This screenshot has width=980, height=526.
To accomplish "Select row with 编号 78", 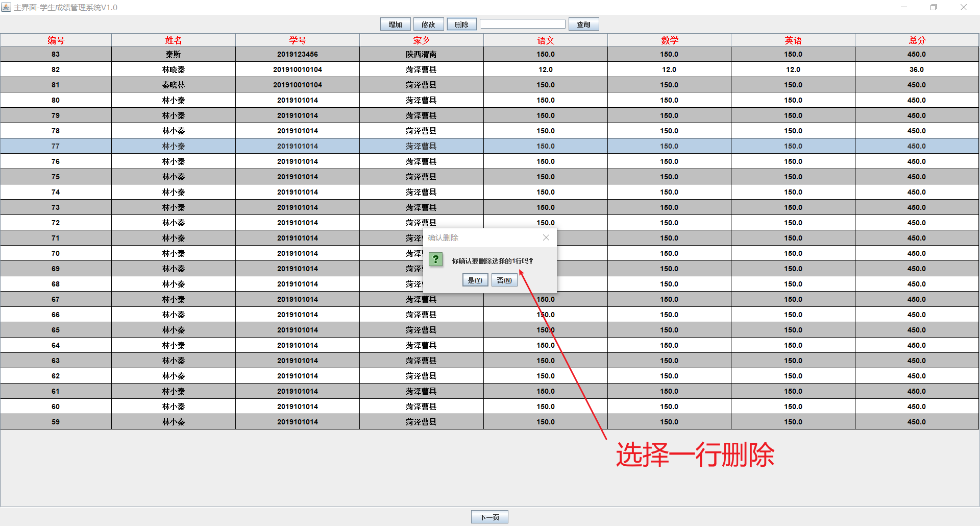I will tap(489, 131).
